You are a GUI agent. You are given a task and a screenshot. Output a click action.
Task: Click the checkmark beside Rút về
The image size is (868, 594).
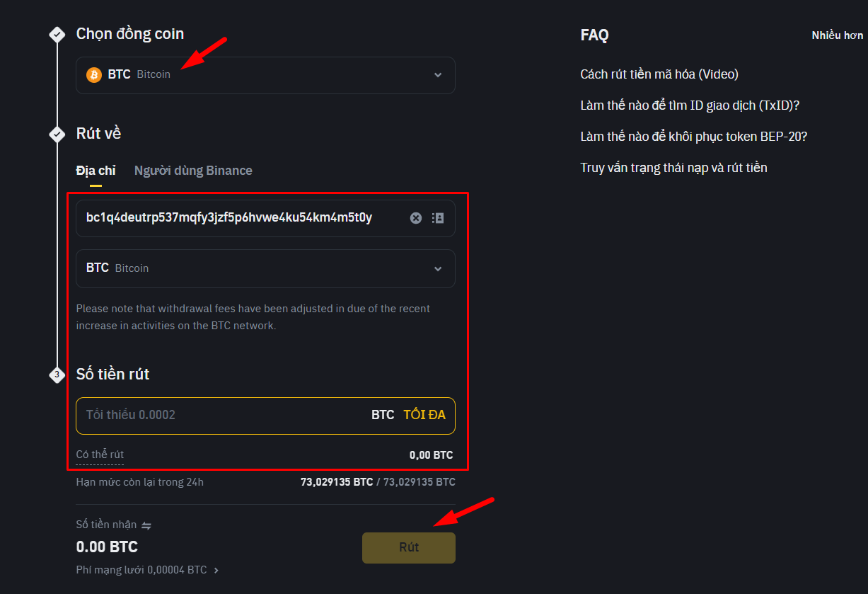[57, 134]
